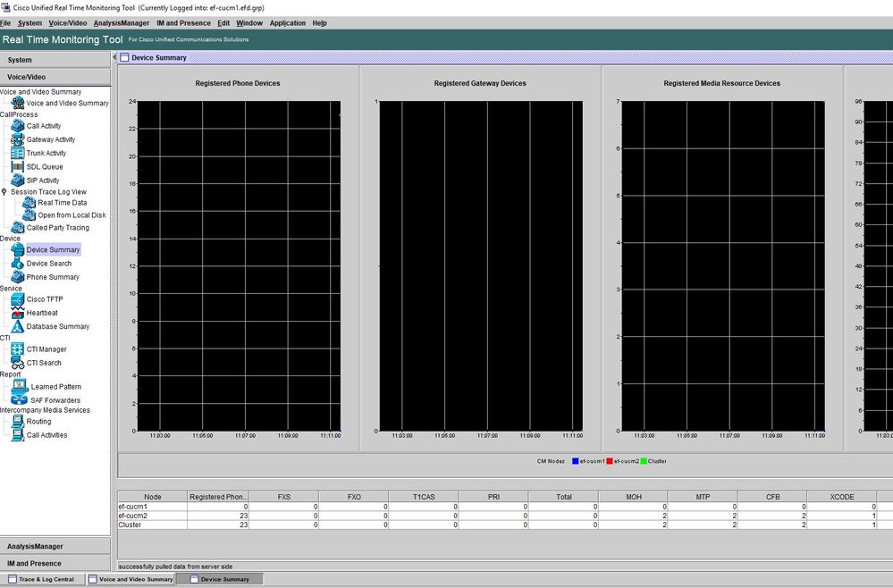
Task: Open the System menu
Action: click(x=29, y=23)
